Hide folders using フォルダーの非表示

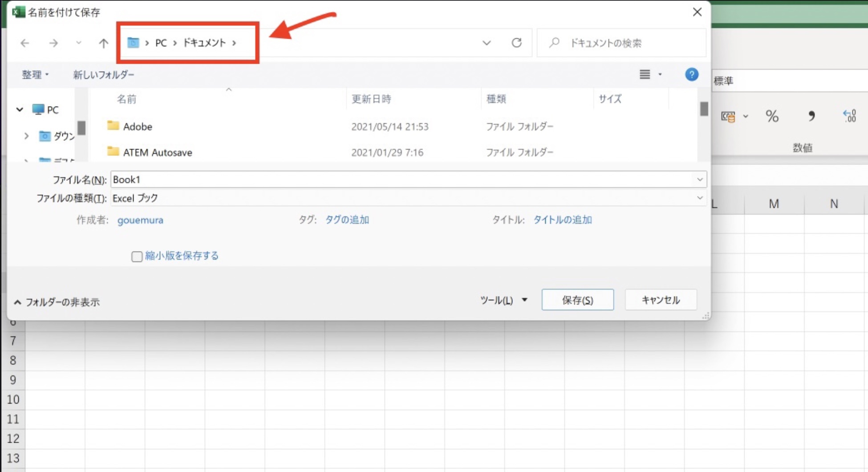tap(57, 302)
